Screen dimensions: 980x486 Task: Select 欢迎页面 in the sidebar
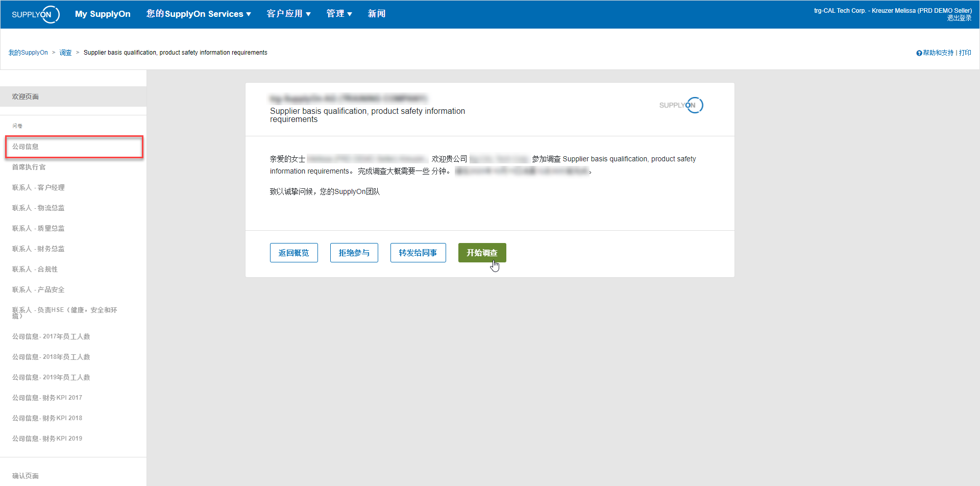[x=73, y=96]
